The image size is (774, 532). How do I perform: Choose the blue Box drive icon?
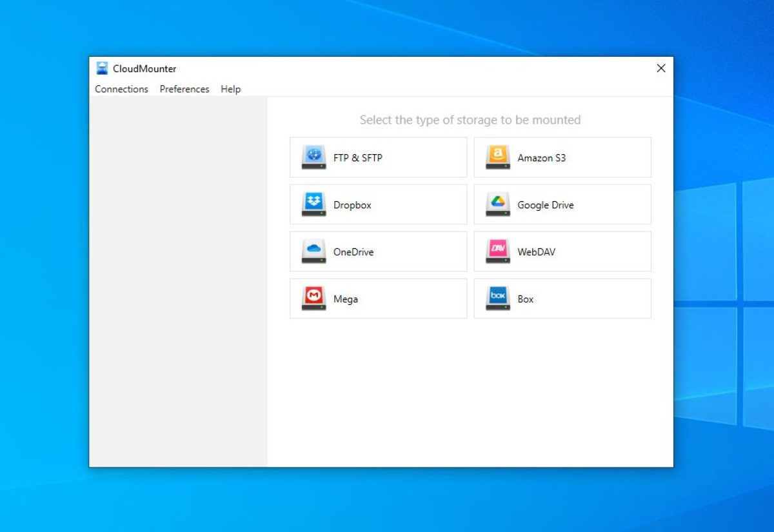497,299
